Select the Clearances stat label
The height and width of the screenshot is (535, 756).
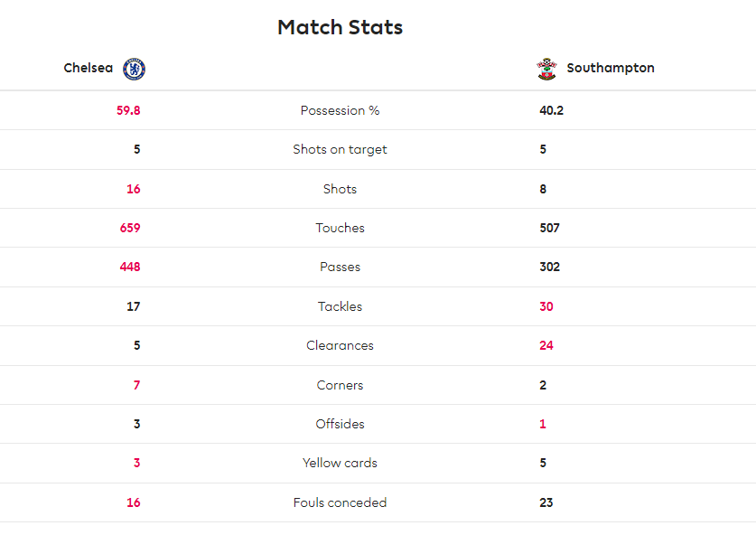tap(340, 345)
